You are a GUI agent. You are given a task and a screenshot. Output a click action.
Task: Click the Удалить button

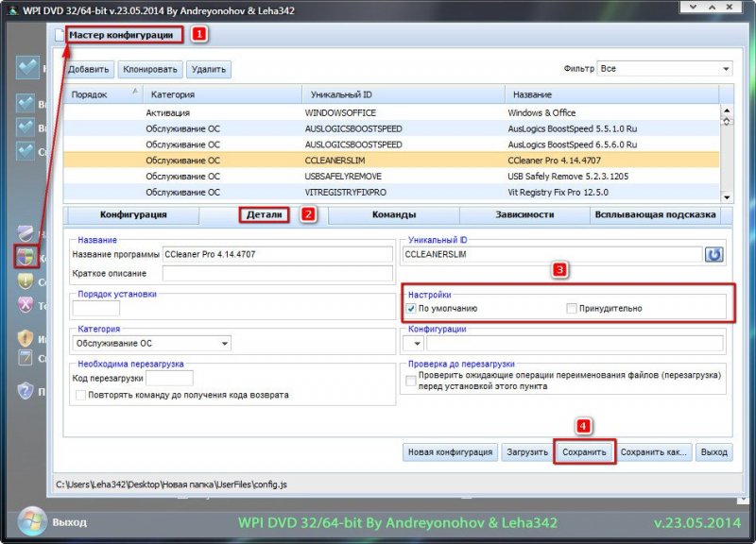tap(209, 69)
